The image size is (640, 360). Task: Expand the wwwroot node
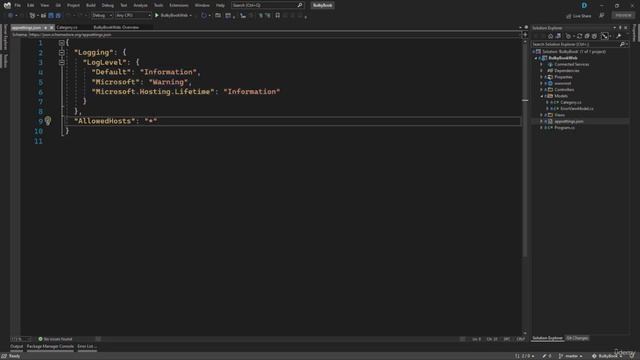tap(542, 83)
